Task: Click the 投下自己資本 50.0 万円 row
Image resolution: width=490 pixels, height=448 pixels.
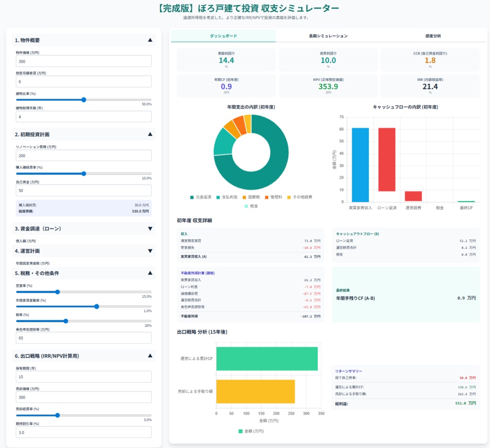Action: (x=406, y=378)
